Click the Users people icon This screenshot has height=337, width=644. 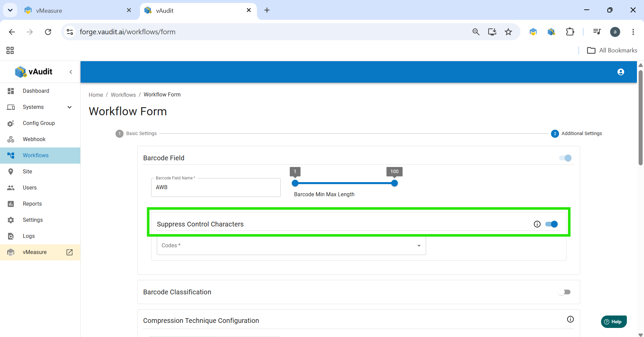tap(11, 188)
